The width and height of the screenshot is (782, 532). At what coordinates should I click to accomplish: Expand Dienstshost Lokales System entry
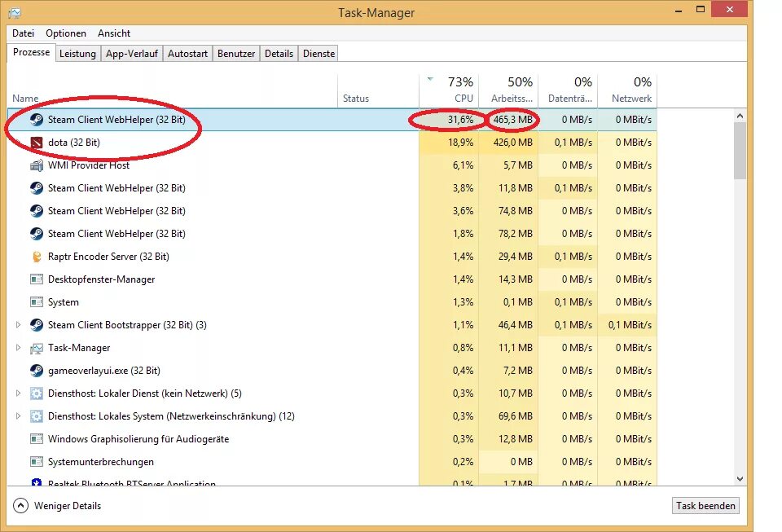[x=18, y=415]
